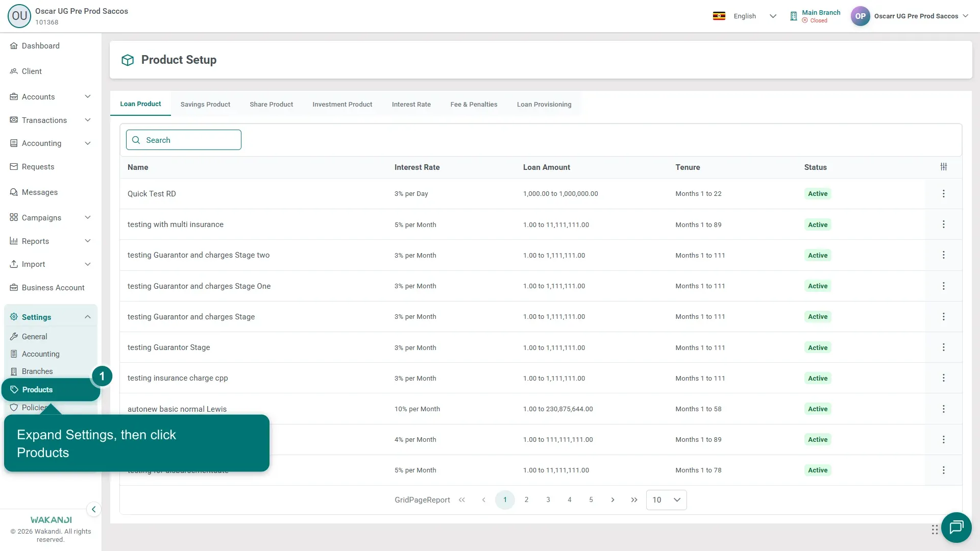Click the OU organization logo

tap(19, 16)
